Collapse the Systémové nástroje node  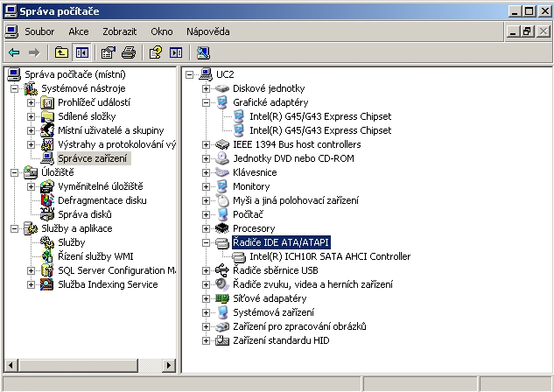pos(14,88)
